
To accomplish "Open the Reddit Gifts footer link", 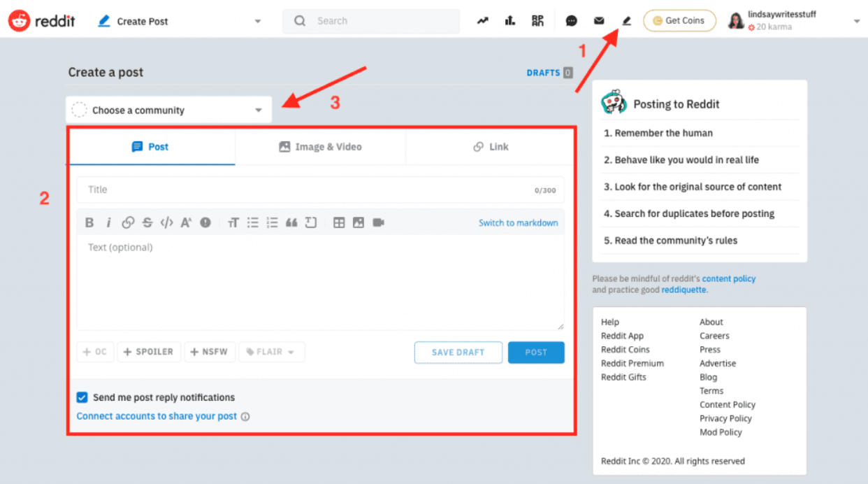I will tap(623, 377).
